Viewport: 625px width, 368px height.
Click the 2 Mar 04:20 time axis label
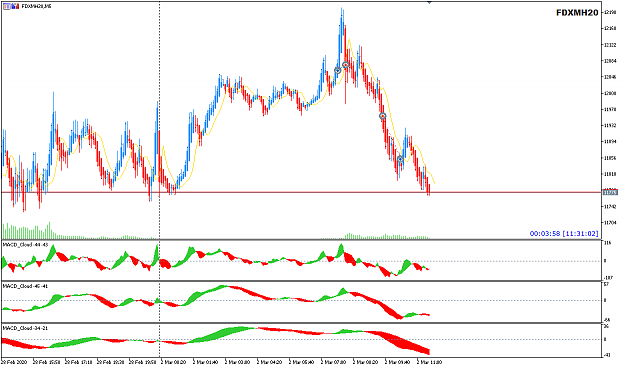tap(270, 362)
